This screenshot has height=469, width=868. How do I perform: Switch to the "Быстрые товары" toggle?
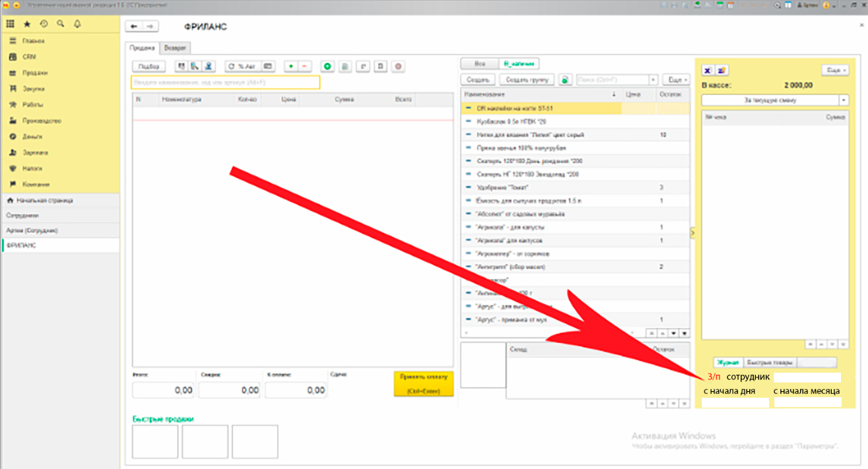(770, 362)
